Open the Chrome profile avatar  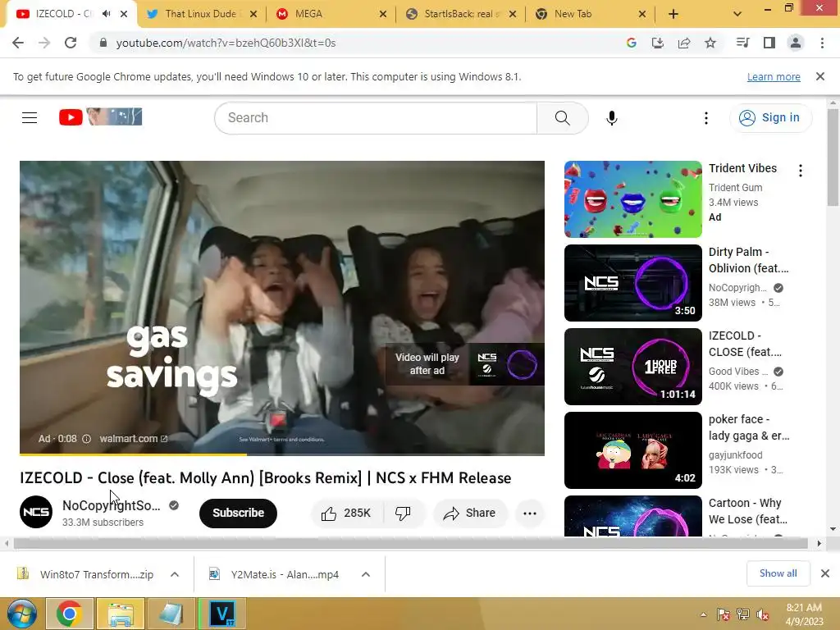[796, 43]
